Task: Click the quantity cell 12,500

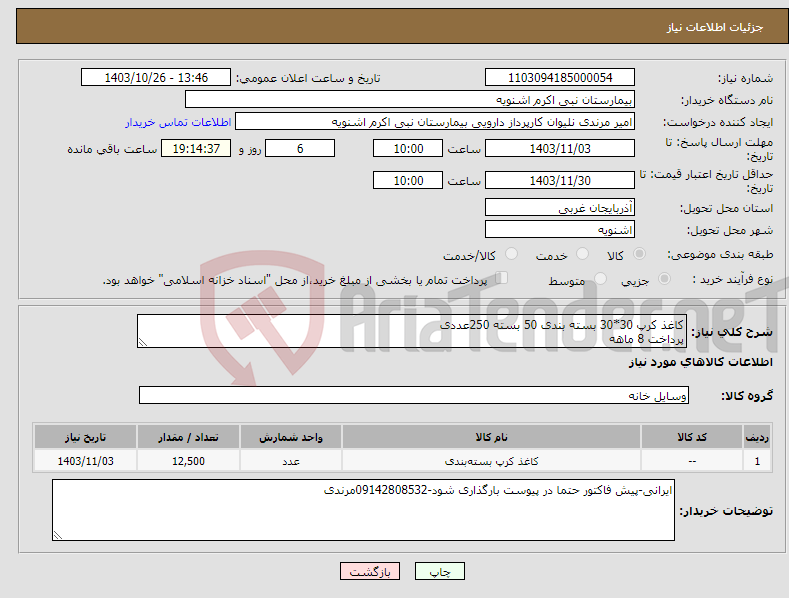Action: pos(188,461)
